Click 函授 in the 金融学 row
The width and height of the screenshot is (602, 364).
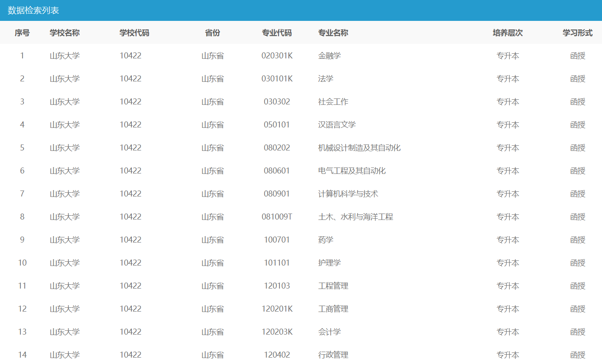click(578, 56)
